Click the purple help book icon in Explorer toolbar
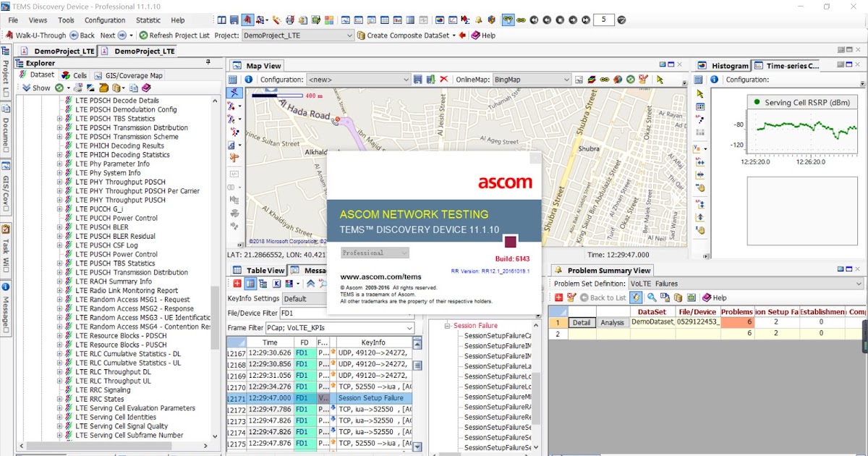Viewport: 868px width, 456px height. [146, 88]
